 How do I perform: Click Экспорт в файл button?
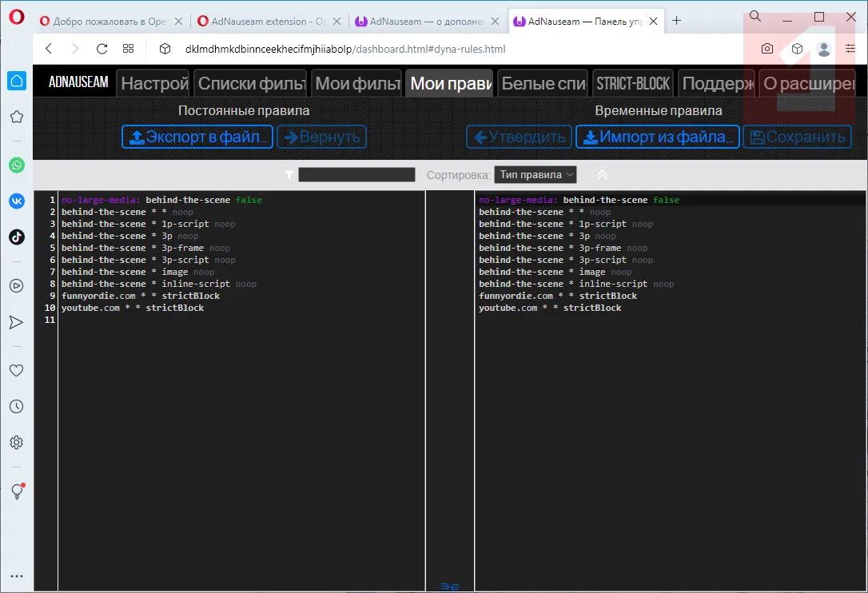(197, 137)
